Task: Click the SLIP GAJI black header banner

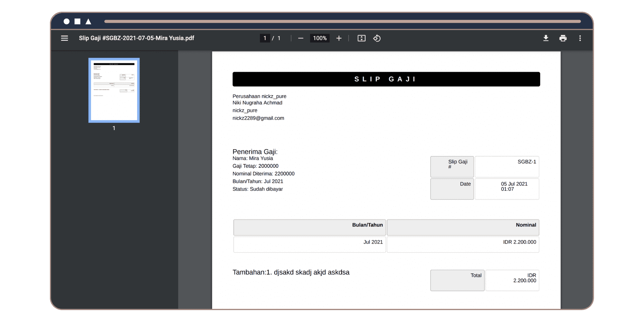Action: click(386, 79)
